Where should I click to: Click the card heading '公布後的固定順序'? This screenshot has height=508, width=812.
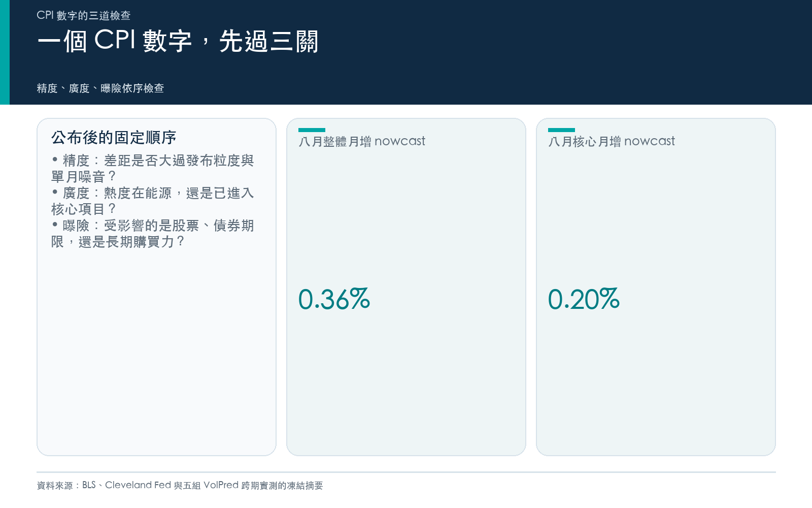[x=114, y=137]
